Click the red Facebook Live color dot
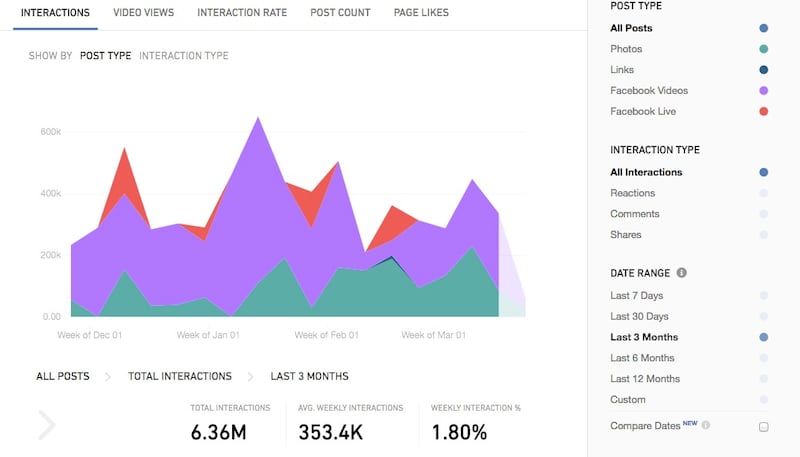Image resolution: width=800 pixels, height=457 pixels. pyautogui.click(x=763, y=112)
